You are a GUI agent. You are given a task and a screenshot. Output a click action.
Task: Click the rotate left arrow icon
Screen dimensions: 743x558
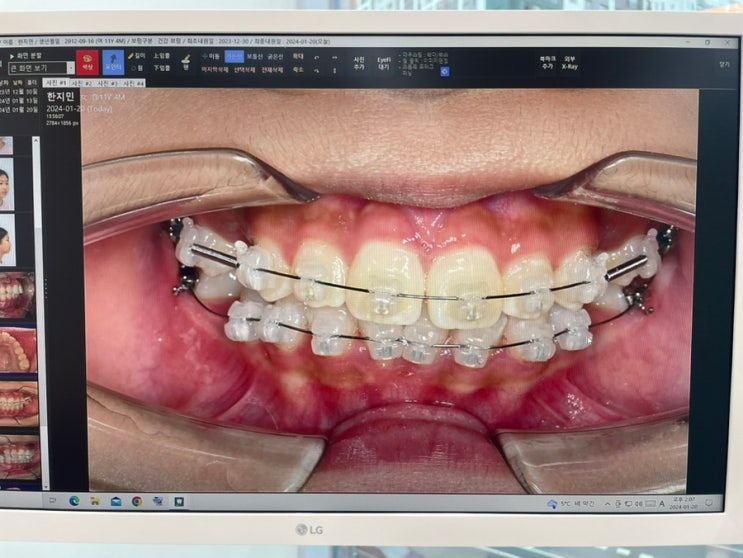pyautogui.click(x=316, y=57)
